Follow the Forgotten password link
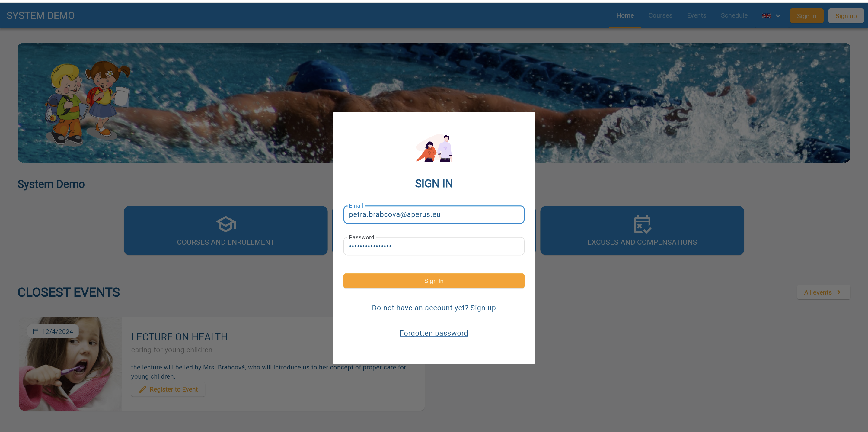This screenshot has height=432, width=868. 434,333
